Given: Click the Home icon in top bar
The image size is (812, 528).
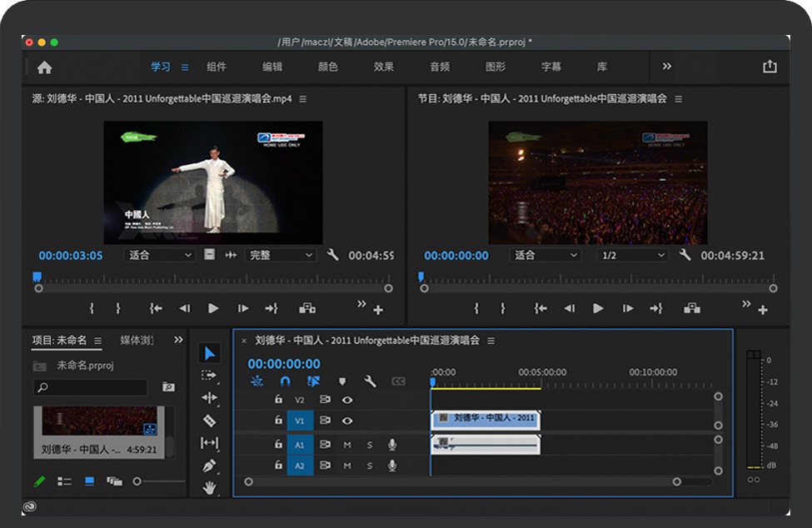Looking at the screenshot, I should tap(45, 67).
